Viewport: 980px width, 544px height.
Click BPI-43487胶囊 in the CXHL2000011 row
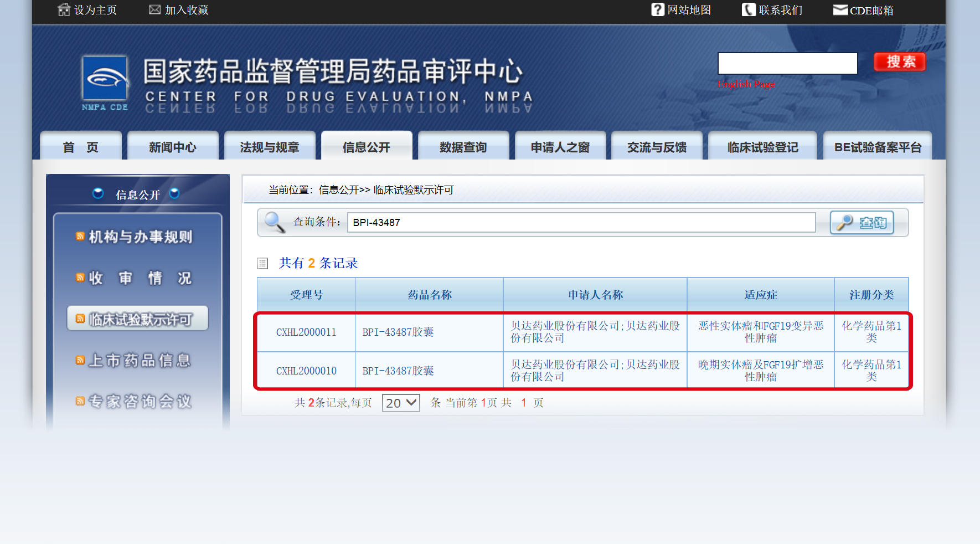tap(398, 332)
